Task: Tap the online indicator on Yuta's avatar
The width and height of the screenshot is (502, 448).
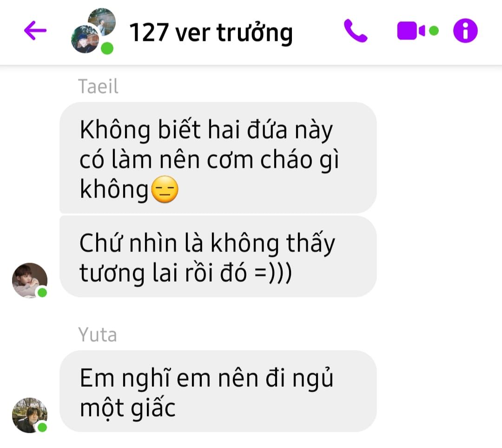Action: [x=42, y=427]
